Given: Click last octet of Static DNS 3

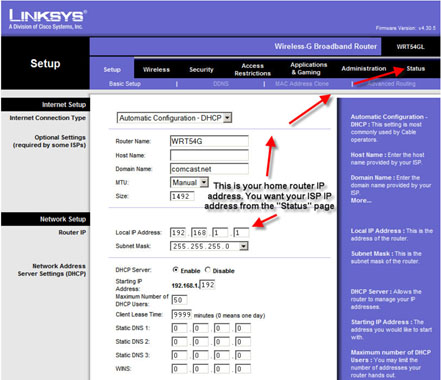Looking at the screenshot, I should click(x=243, y=355).
